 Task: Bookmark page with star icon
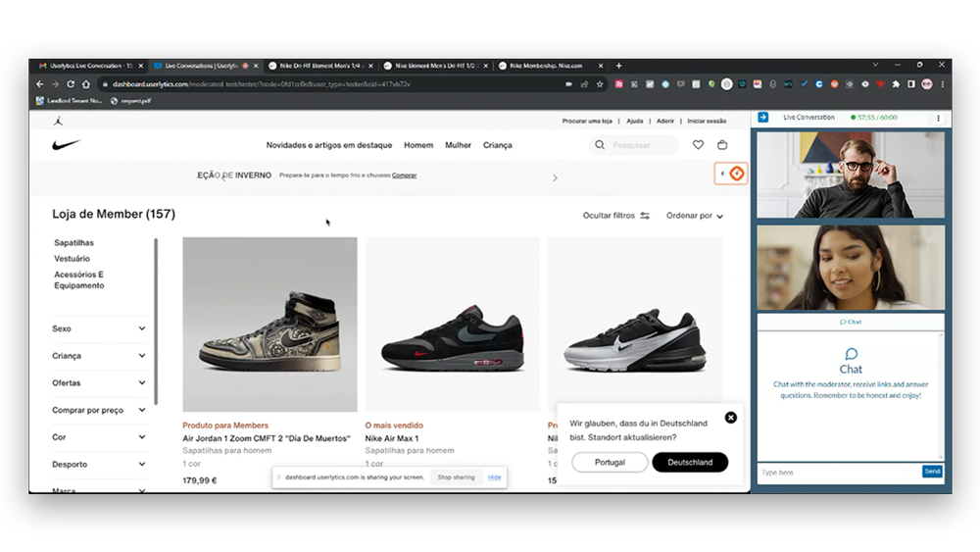click(600, 83)
